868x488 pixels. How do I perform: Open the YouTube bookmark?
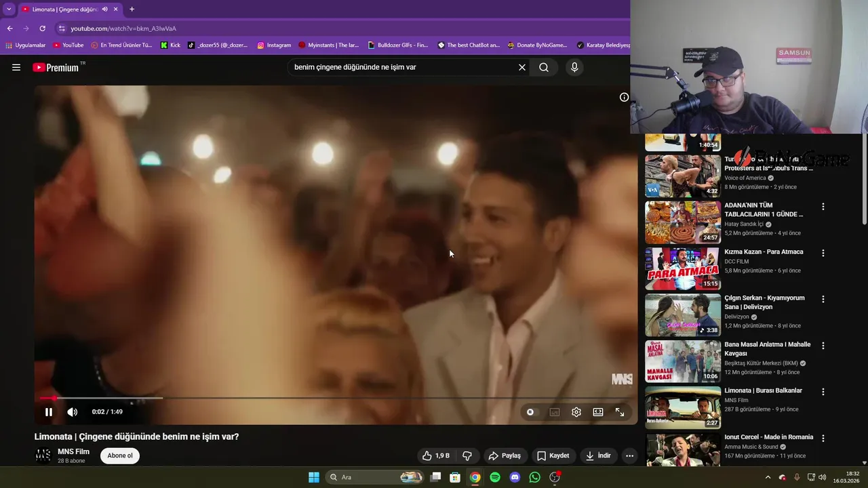coord(68,45)
